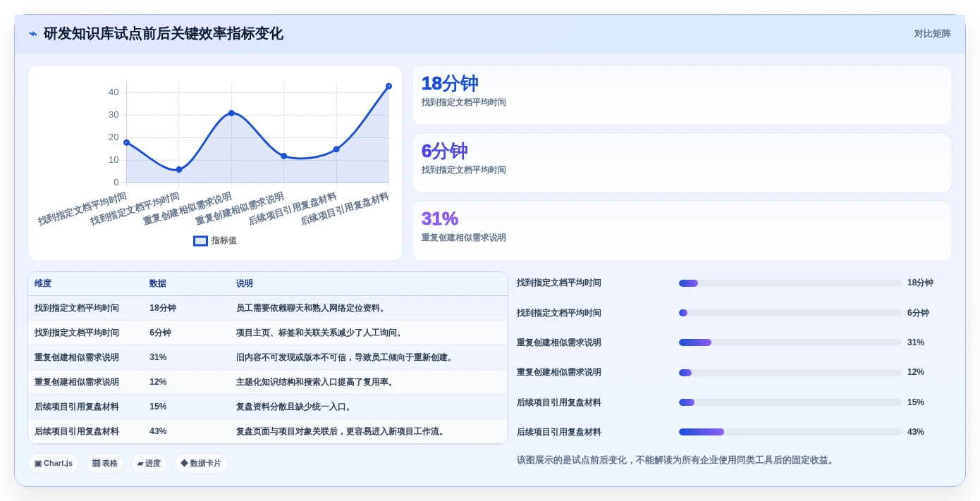980x501 pixels.
Task: Click the chart data point at value 18
Action: point(127,142)
